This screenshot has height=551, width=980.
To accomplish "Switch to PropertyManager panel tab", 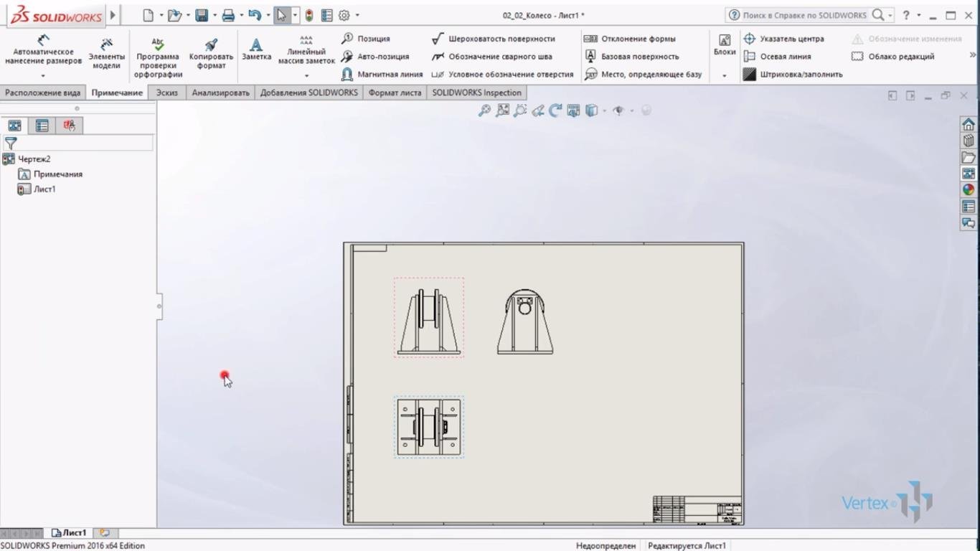I will pyautogui.click(x=42, y=126).
